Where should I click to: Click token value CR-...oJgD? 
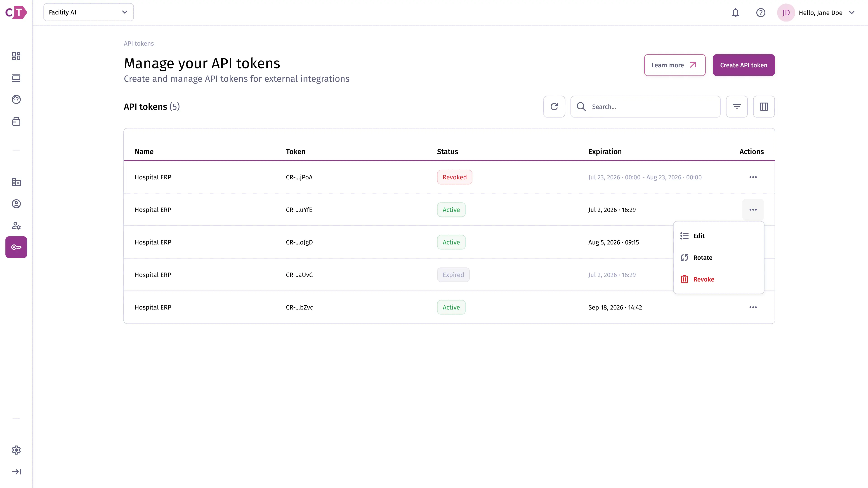coord(299,242)
